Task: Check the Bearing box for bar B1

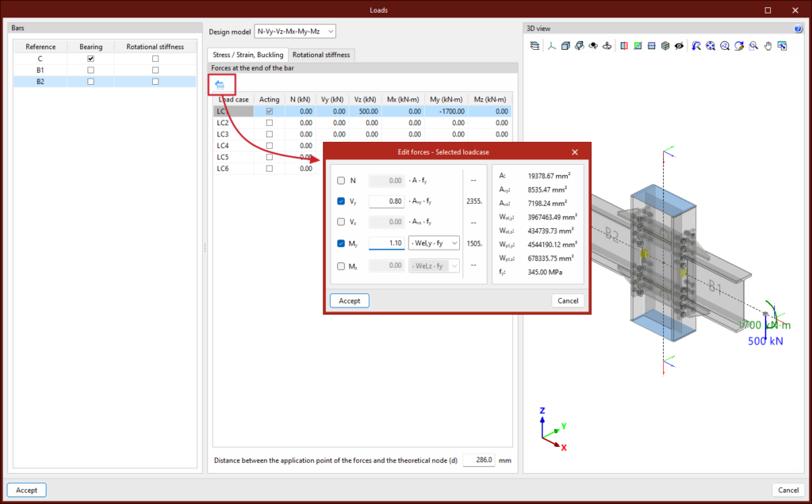Action: pos(91,70)
